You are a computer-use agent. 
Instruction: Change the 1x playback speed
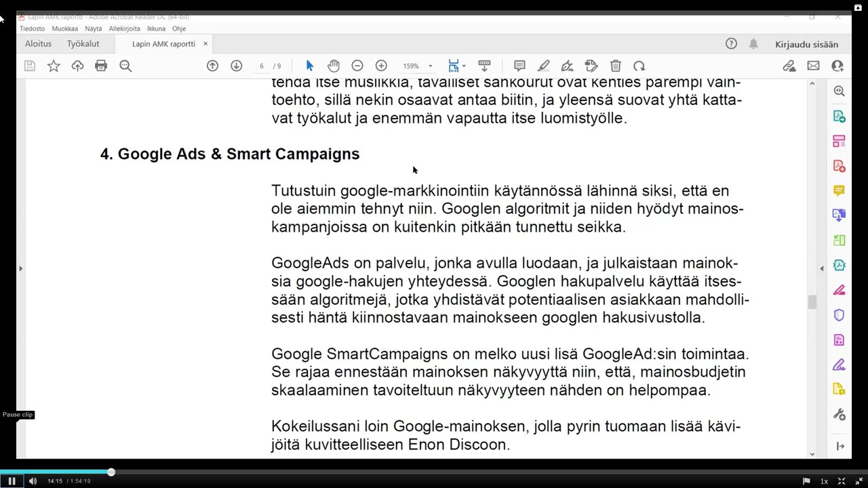(824, 481)
